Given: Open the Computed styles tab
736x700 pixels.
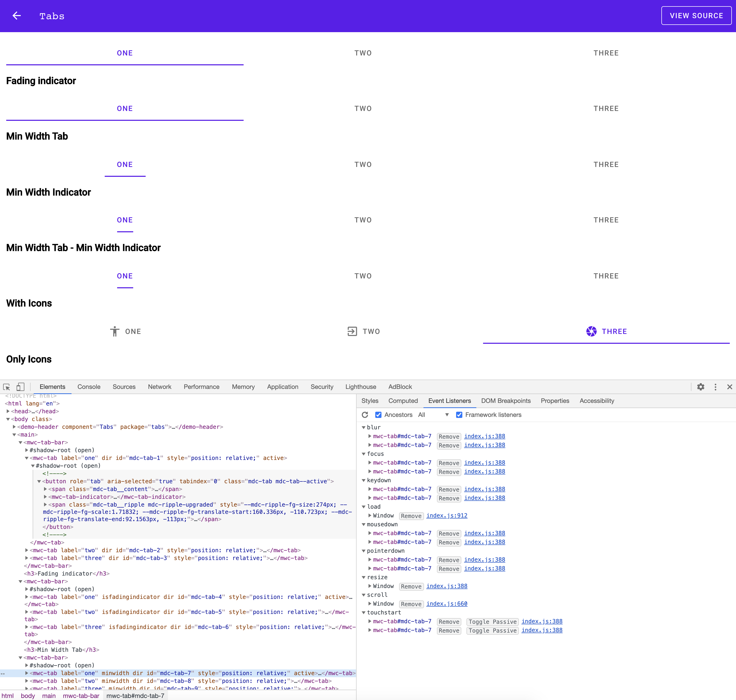Looking at the screenshot, I should 403,401.
